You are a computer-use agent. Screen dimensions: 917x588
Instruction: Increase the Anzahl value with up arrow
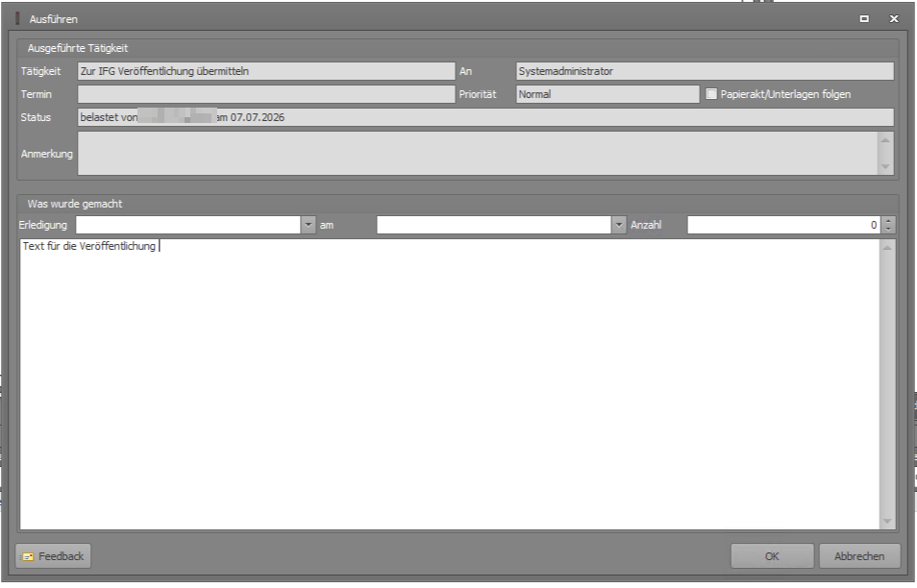pos(888,221)
